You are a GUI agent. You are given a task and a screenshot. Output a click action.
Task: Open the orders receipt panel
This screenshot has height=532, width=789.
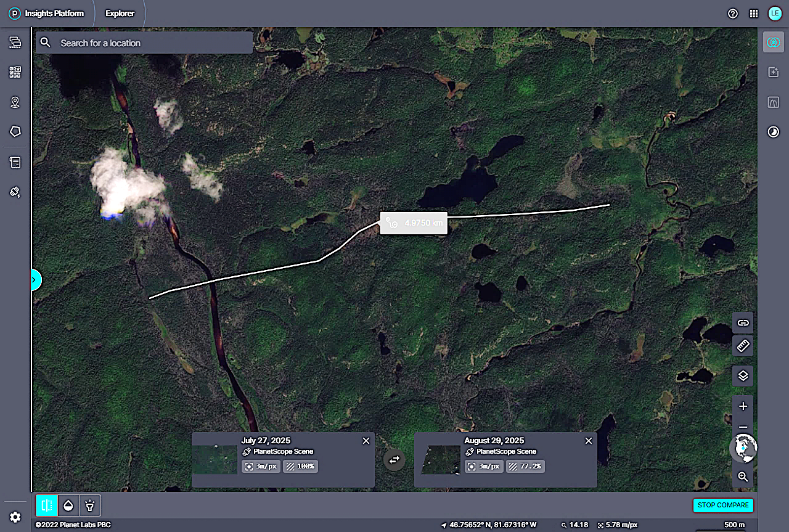point(15,163)
